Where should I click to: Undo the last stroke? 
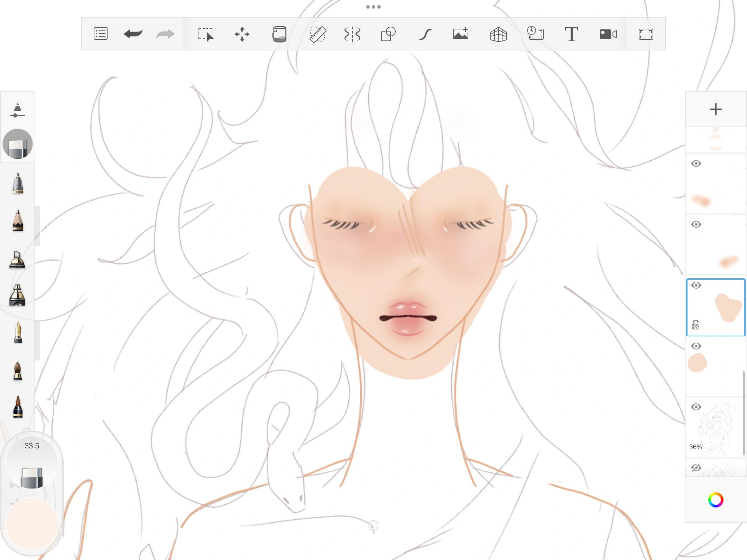[x=132, y=34]
